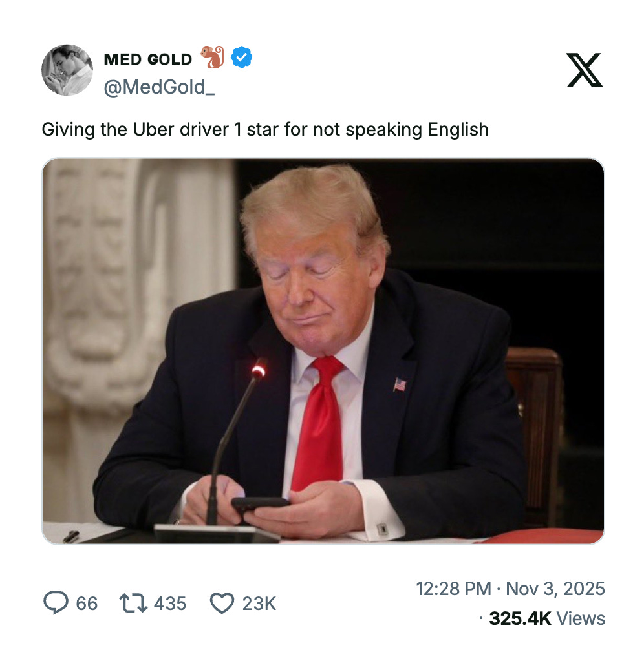Click the 12:28 PM timestamp
644x672 pixels.
[454, 589]
